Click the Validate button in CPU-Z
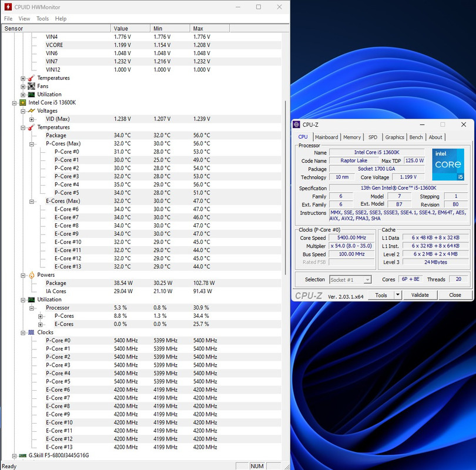The width and height of the screenshot is (476, 470). pyautogui.click(x=420, y=295)
